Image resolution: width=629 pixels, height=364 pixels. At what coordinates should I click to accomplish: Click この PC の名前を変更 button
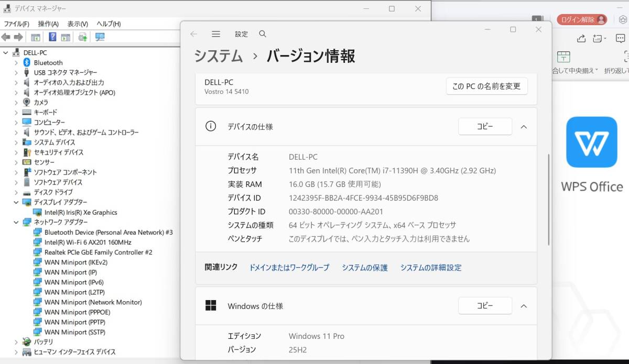[486, 86]
